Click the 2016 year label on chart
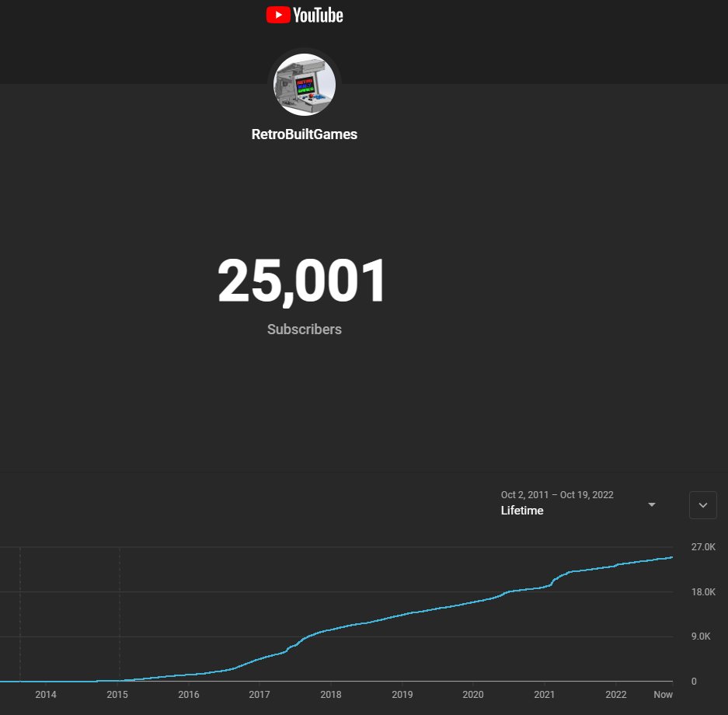 pos(189,695)
